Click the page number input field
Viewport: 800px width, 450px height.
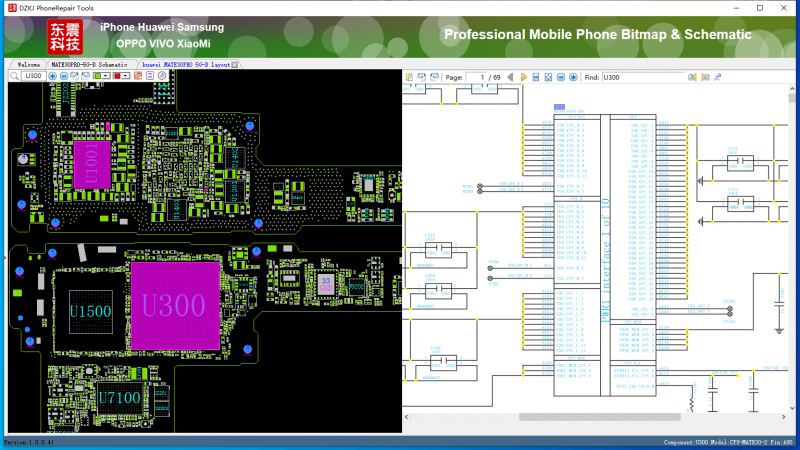pyautogui.click(x=476, y=77)
